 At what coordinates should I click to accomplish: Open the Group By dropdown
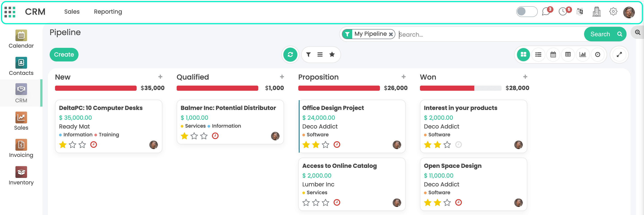[320, 55]
